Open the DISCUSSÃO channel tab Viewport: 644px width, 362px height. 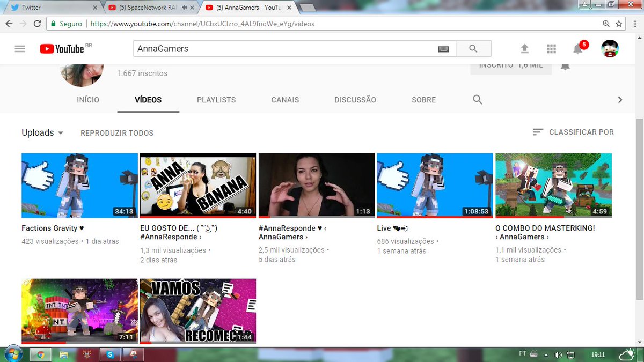(355, 100)
